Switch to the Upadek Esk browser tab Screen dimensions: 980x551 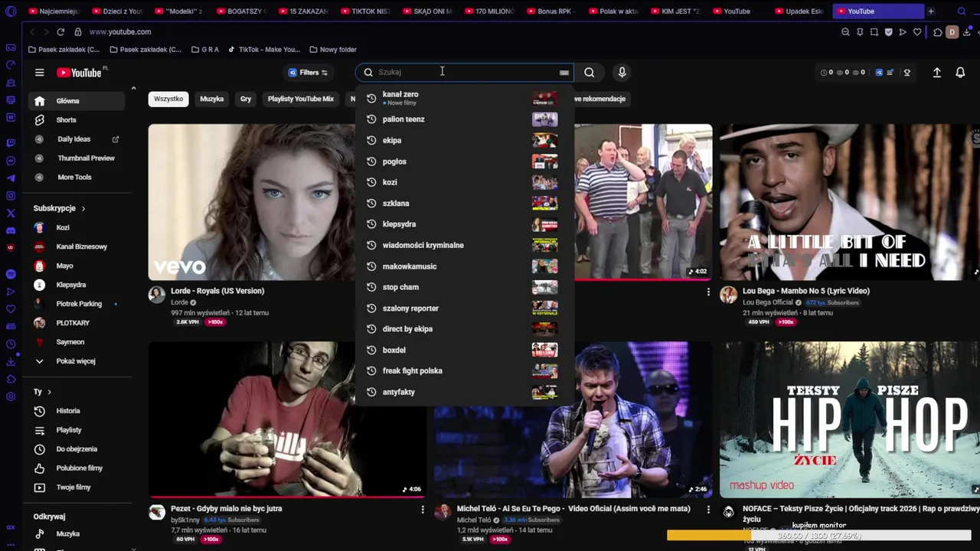coord(799,11)
